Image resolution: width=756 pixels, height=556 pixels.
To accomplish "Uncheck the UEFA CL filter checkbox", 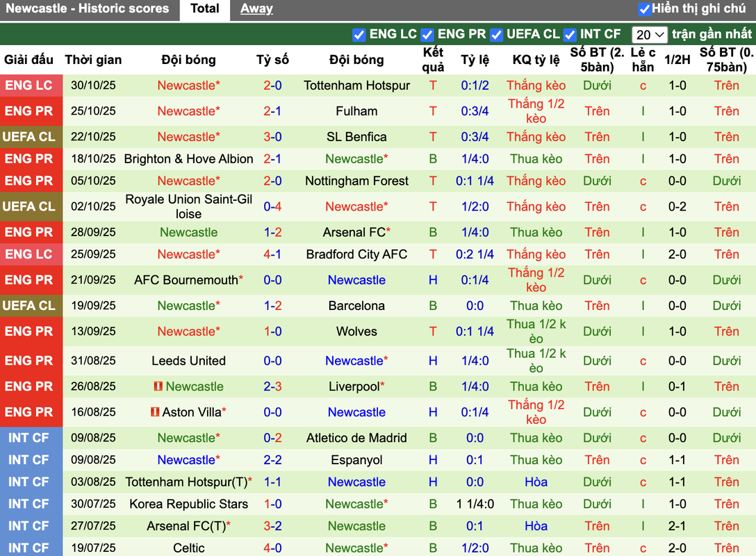I will (496, 35).
